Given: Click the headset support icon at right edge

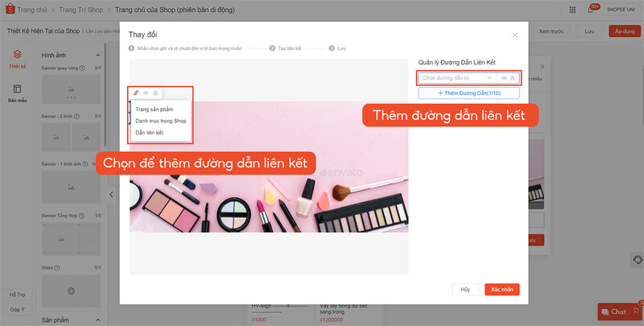Looking at the screenshot, I should click(637, 260).
